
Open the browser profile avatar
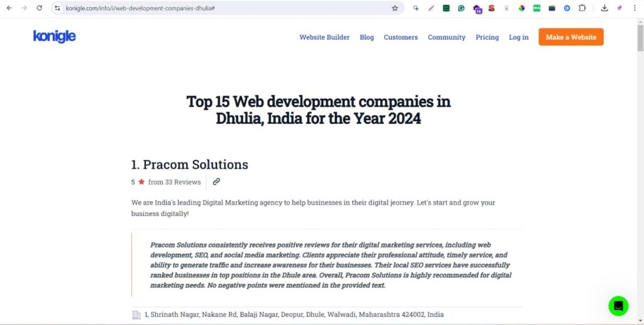click(x=619, y=8)
